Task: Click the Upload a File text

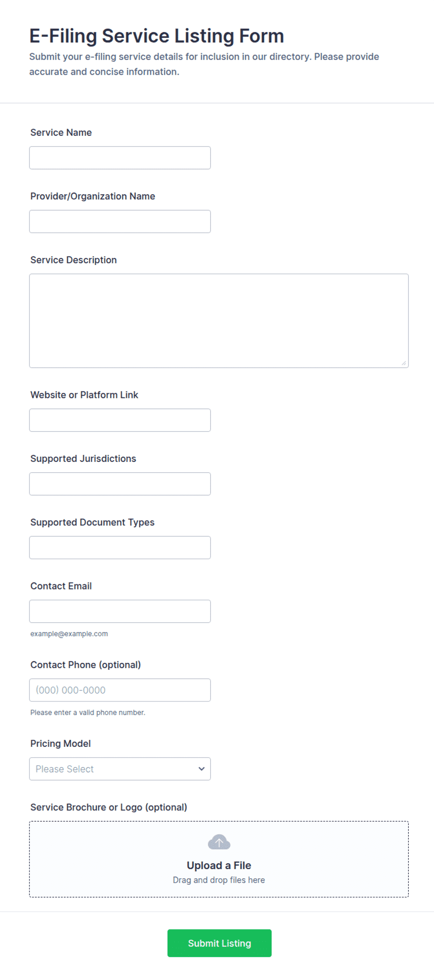Action: pos(219,866)
